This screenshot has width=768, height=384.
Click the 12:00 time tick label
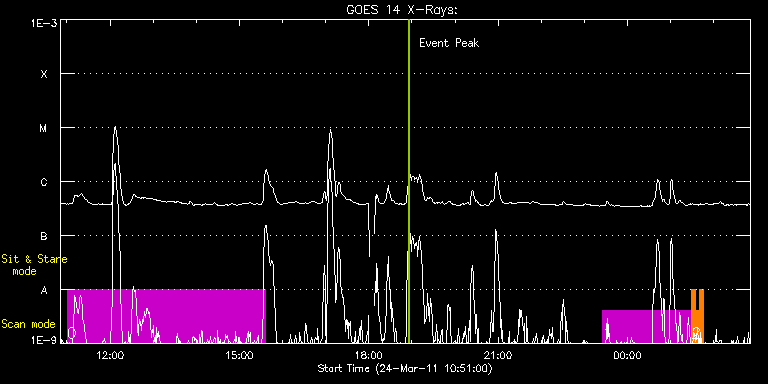tap(111, 356)
